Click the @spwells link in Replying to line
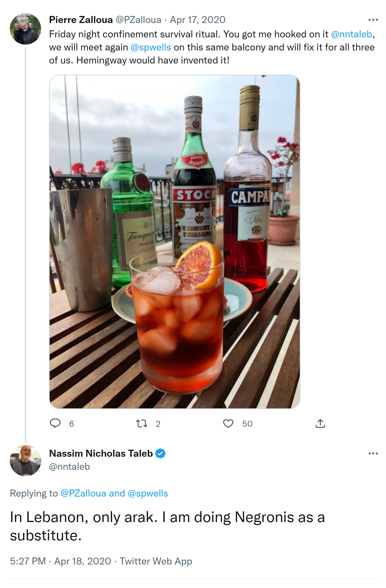This screenshot has width=386, height=588. (x=148, y=493)
